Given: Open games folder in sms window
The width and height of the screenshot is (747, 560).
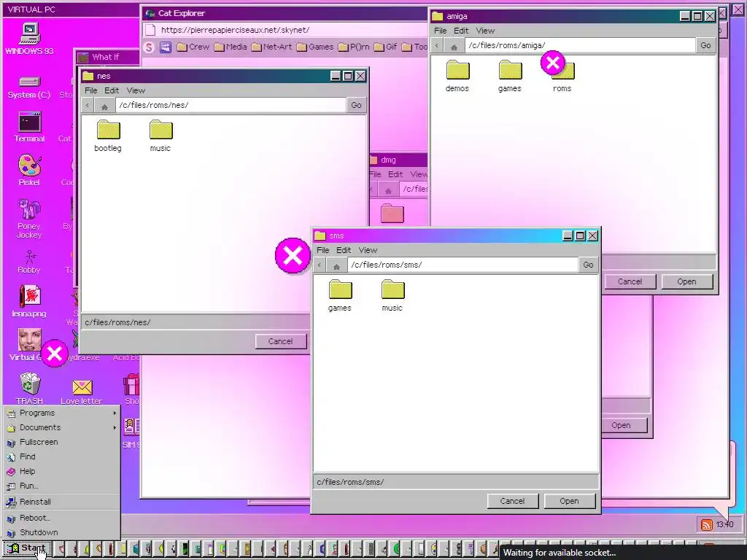Looking at the screenshot, I should click(340, 296).
